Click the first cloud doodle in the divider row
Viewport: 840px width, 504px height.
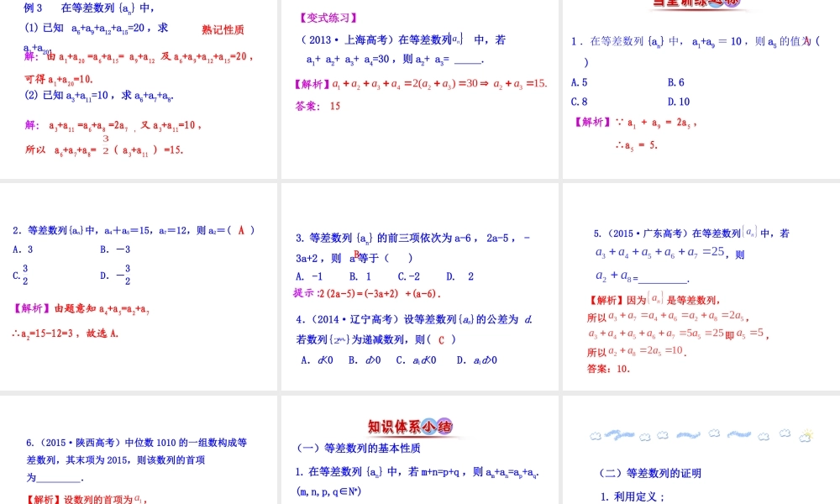coord(594,434)
